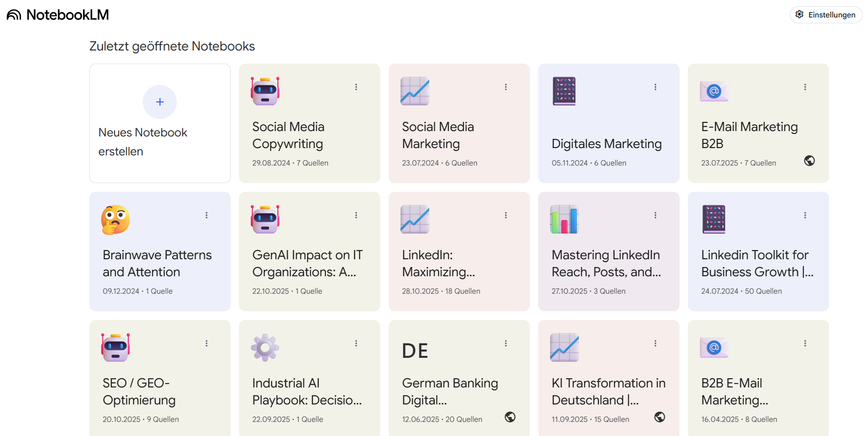Click the plus icon for new notebook
The height and width of the screenshot is (436, 868).
click(160, 102)
